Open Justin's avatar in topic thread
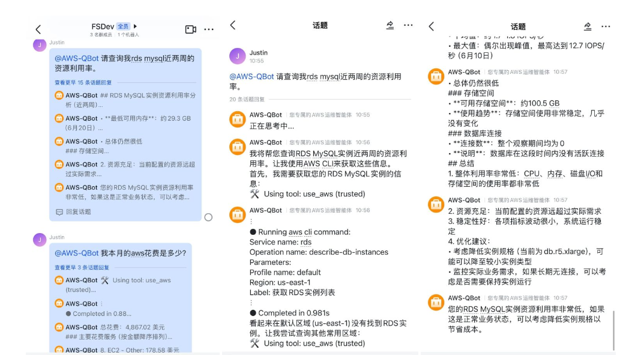The height and width of the screenshot is (355, 644). point(238,56)
